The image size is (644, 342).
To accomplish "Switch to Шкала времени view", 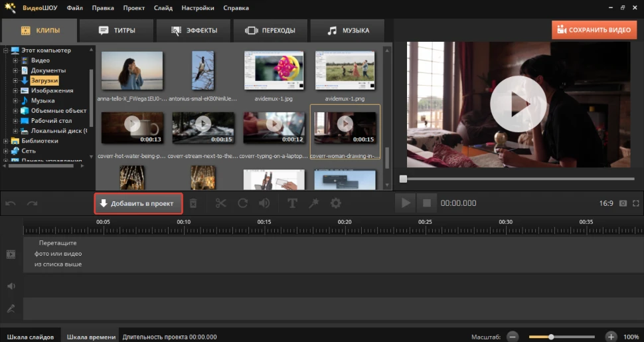I will (x=91, y=337).
